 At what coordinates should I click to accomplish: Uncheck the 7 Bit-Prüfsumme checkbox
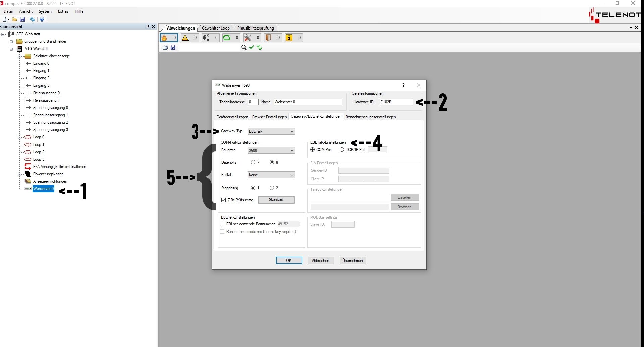[223, 200]
